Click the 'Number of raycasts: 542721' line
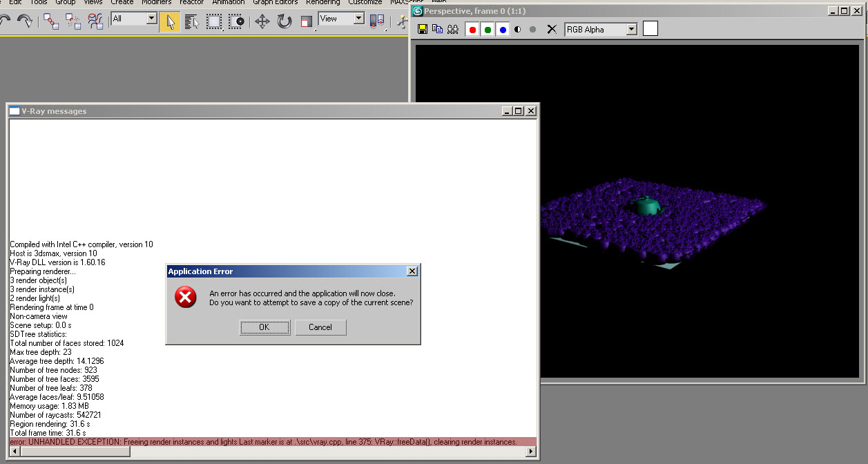This screenshot has height=464, width=868. pyautogui.click(x=56, y=415)
